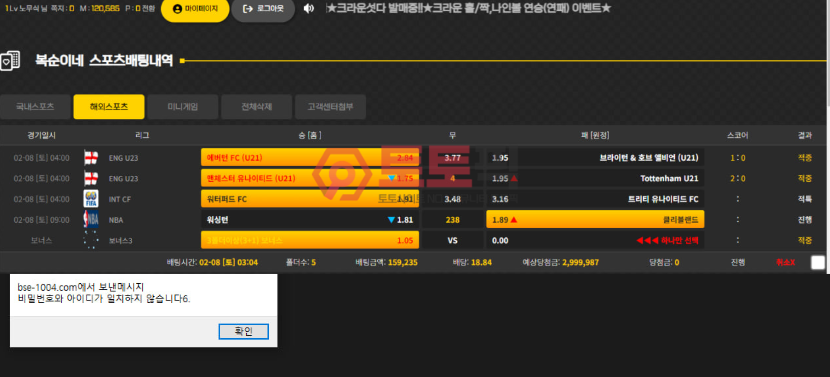Click the 리그 column header
Screen dimensions: 830x377
tap(142, 136)
